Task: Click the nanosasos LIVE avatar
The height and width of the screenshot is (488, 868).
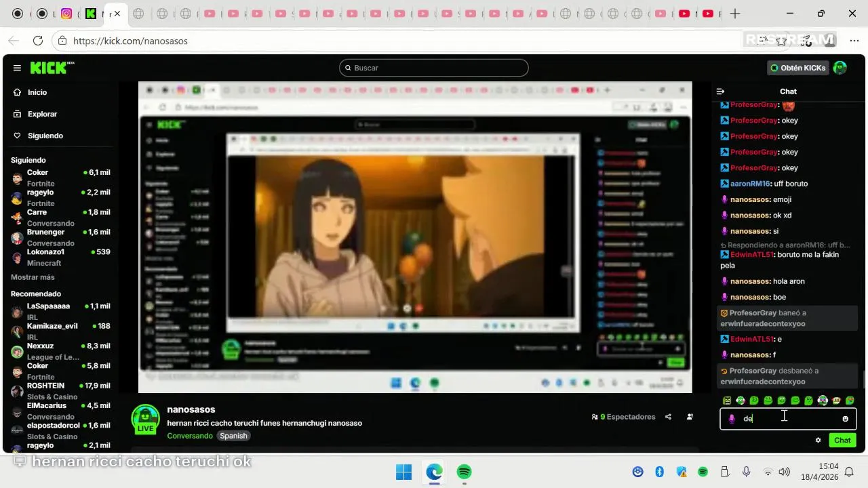Action: tap(145, 420)
